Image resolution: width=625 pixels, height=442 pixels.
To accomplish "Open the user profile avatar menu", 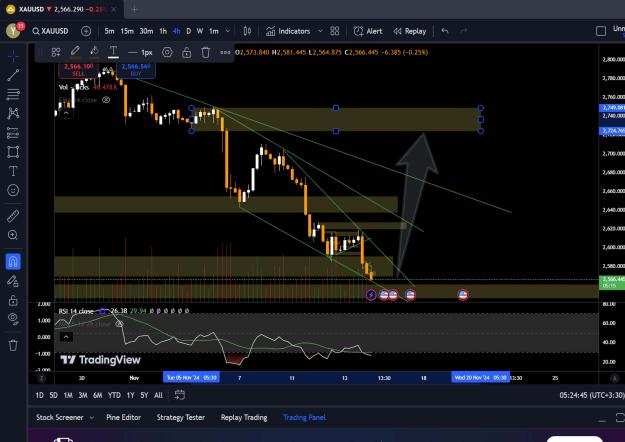I will tap(13, 31).
